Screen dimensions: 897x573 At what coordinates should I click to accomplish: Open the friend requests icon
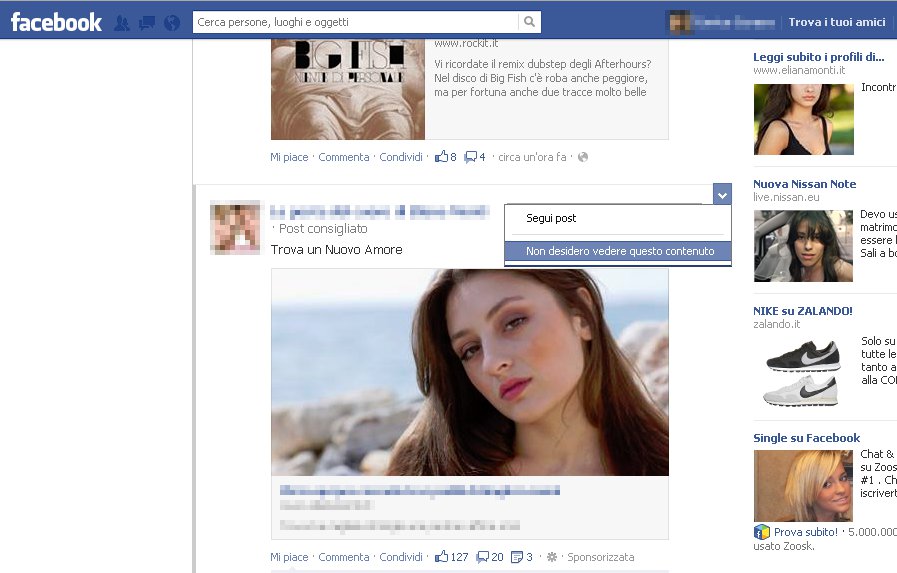pos(122,23)
